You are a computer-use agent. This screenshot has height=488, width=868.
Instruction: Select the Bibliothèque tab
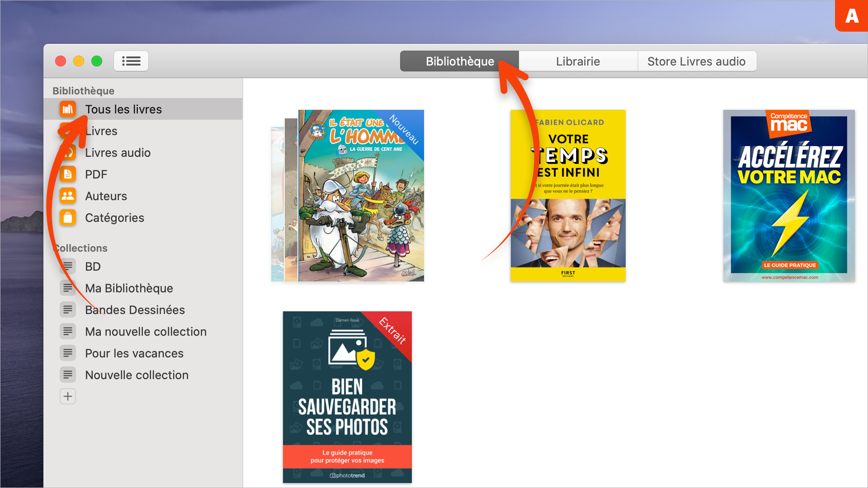pyautogui.click(x=459, y=61)
